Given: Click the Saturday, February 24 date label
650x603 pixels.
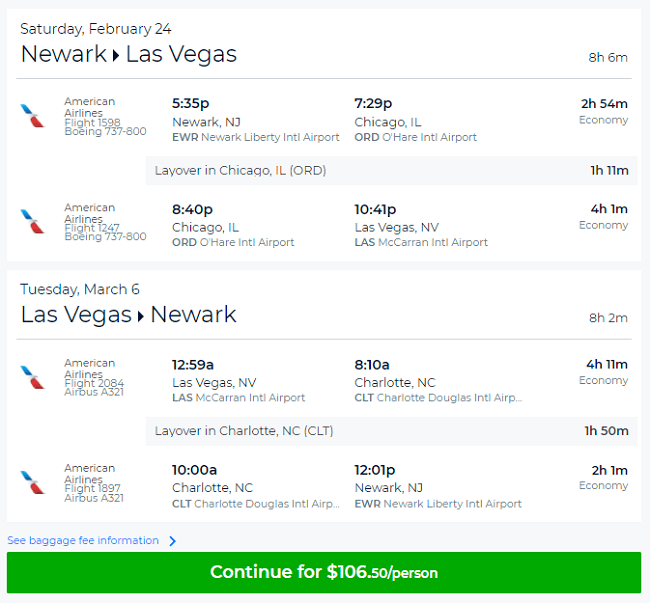Looking at the screenshot, I should (x=95, y=29).
